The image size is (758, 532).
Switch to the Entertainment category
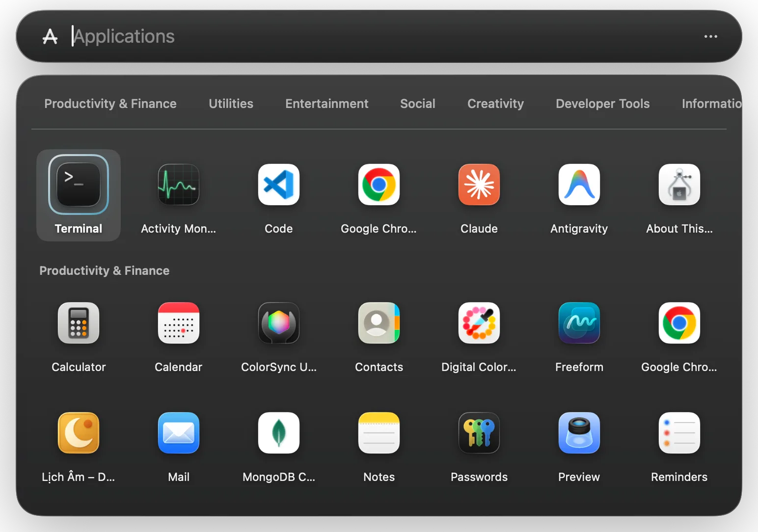point(327,104)
